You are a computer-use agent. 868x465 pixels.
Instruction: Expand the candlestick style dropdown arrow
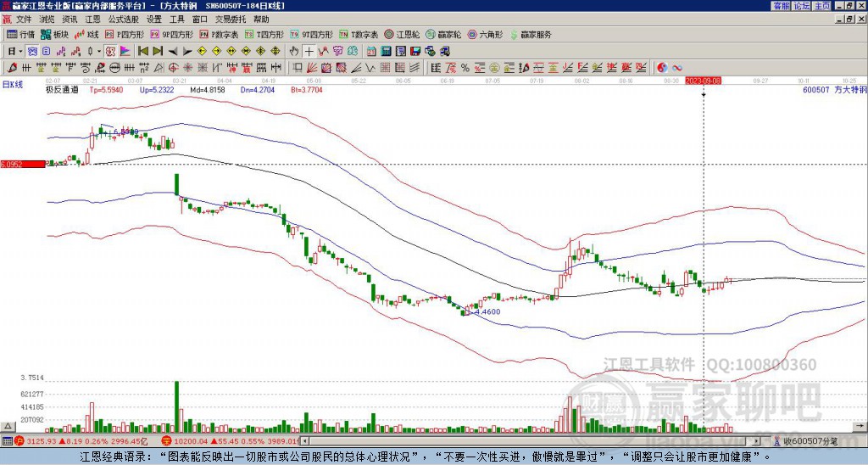(x=99, y=52)
